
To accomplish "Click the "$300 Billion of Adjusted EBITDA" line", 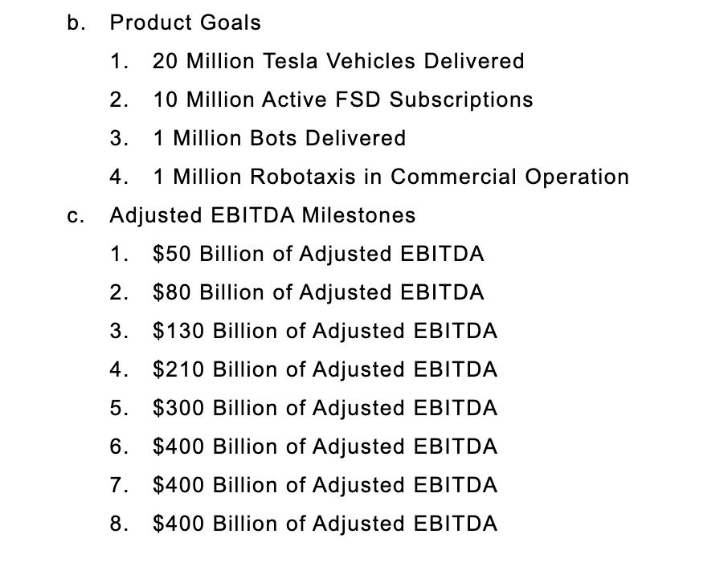I will pyautogui.click(x=325, y=408).
